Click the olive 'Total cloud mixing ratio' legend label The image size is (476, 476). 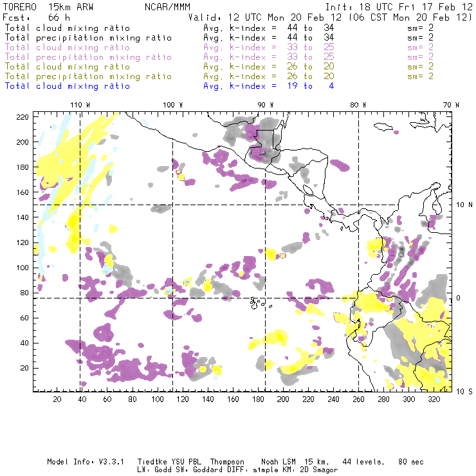coord(68,67)
